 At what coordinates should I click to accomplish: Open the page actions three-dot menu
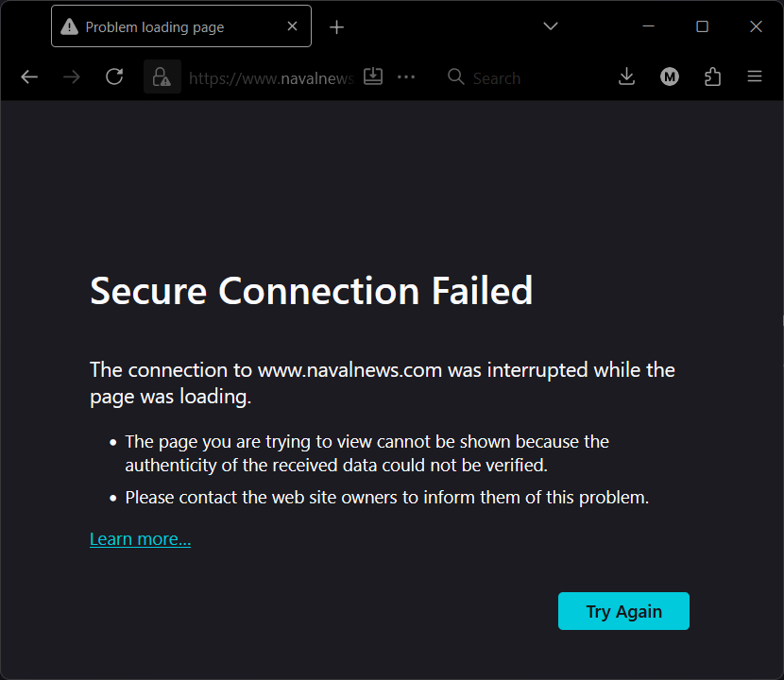pyautogui.click(x=406, y=77)
